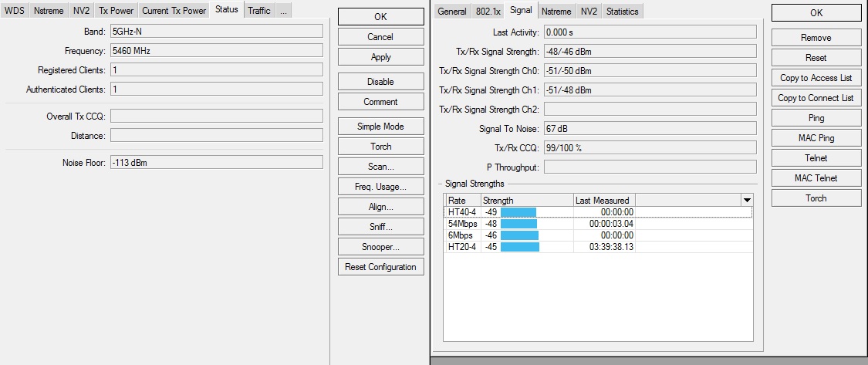Click the Cancel button

pos(381,37)
